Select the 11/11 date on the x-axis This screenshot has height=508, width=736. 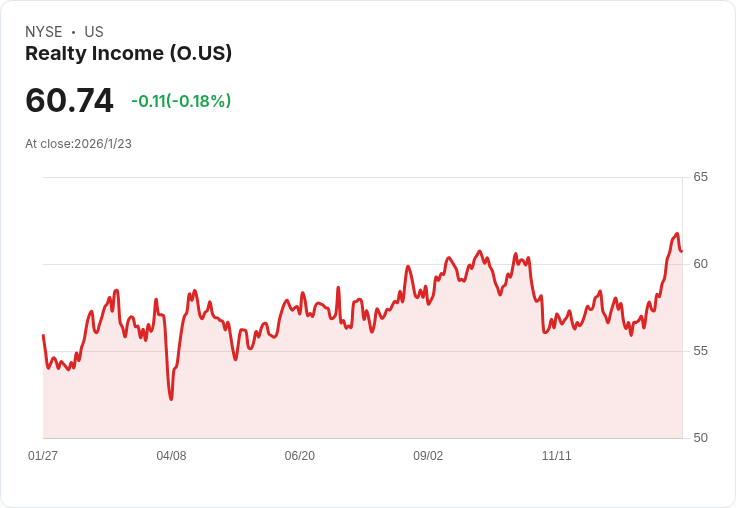556,456
